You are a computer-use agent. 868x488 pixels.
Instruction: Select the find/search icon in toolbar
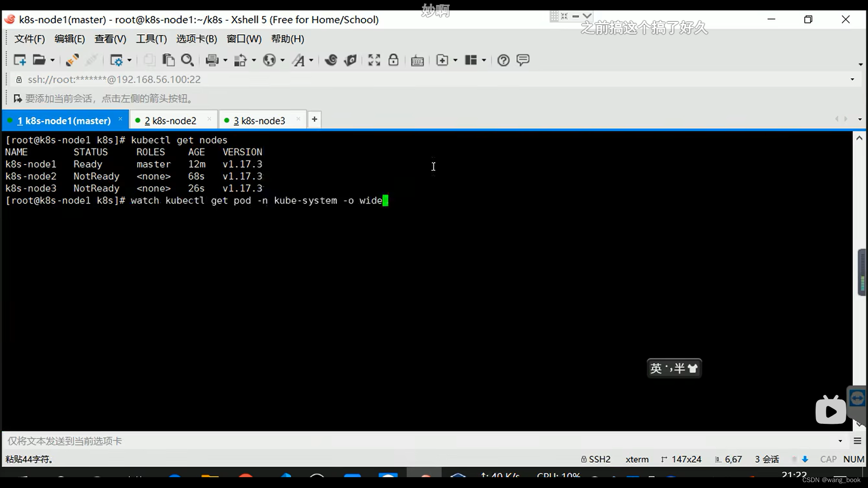[x=187, y=60]
